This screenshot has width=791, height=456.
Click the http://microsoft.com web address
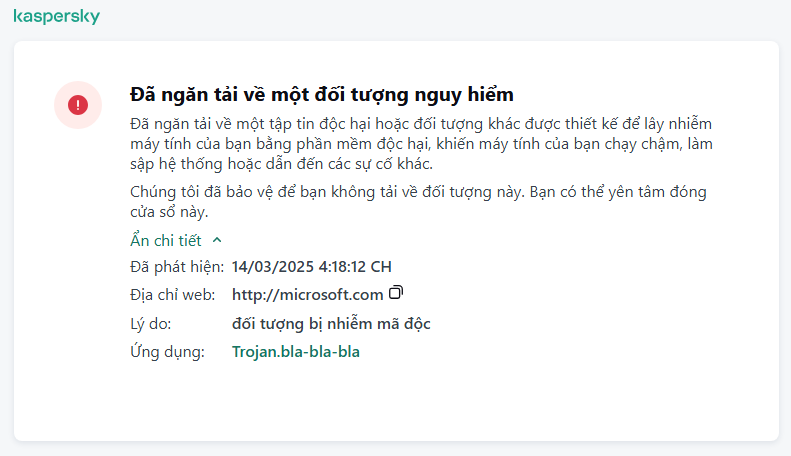308,294
